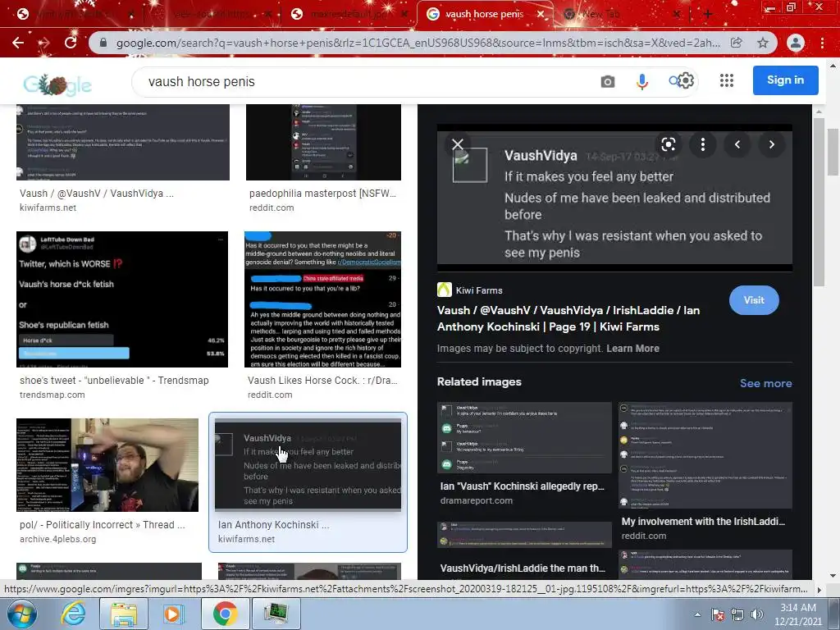The height and width of the screenshot is (630, 840).
Task: Click the preview panel scrollbar thumb
Action: 819,202
